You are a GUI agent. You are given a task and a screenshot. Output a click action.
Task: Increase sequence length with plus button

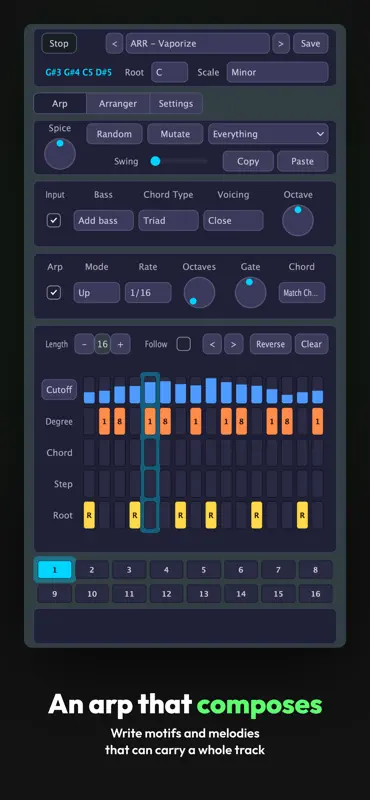tap(120, 344)
